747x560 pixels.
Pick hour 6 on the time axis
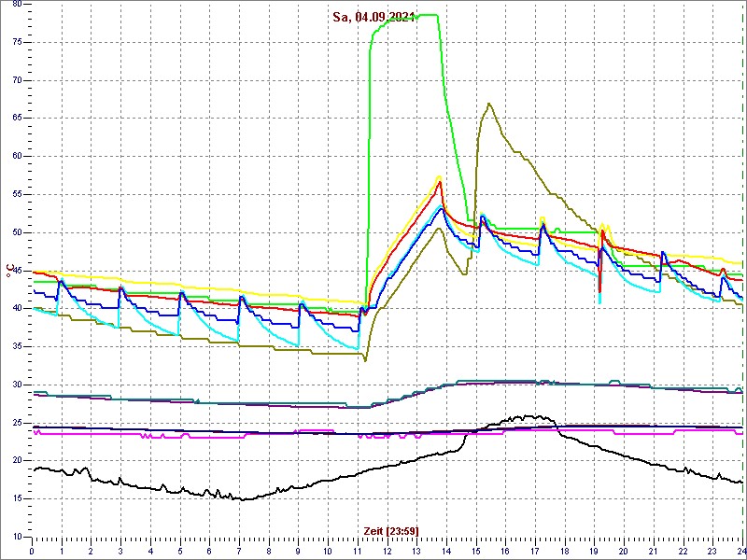[209, 551]
